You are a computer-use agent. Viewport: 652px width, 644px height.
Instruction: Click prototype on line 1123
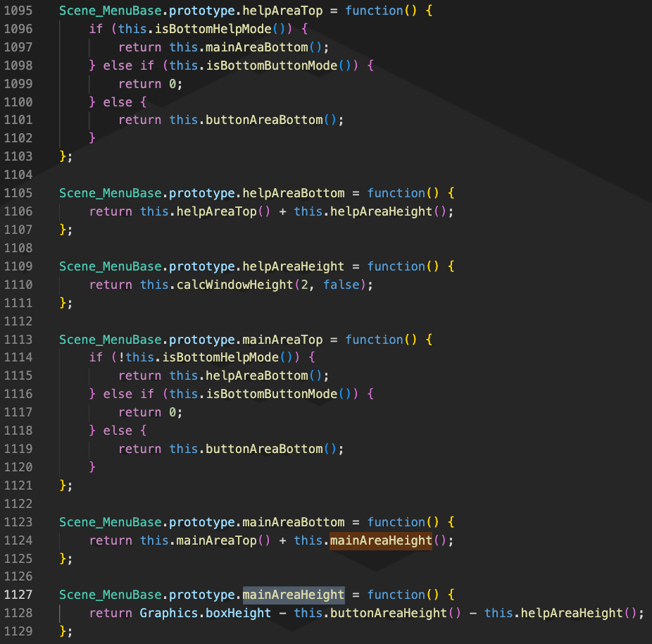coord(201,521)
